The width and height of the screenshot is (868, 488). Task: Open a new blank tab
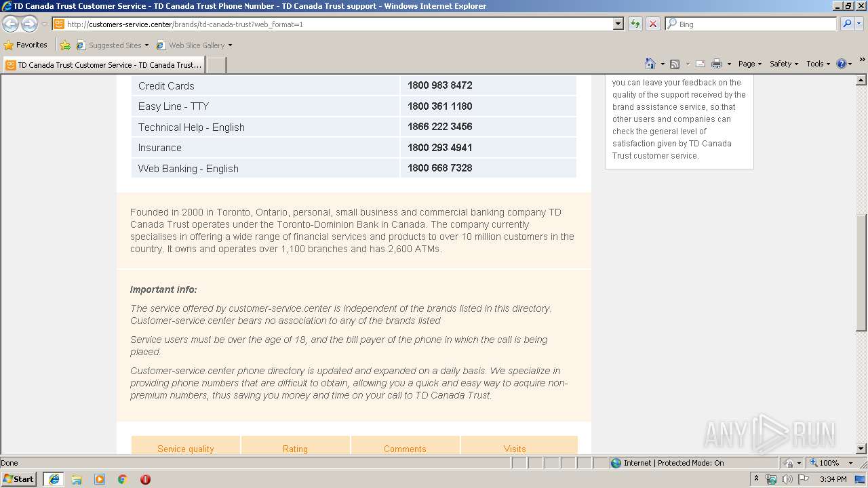216,65
